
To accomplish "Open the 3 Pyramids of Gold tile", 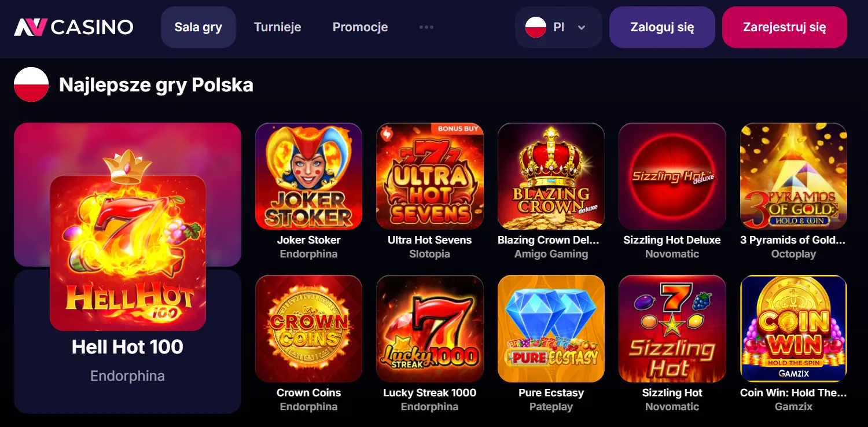I will [793, 176].
